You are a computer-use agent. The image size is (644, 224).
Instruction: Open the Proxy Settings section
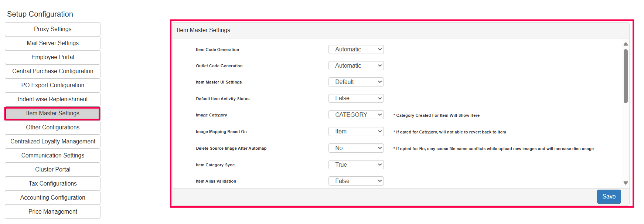(52, 29)
